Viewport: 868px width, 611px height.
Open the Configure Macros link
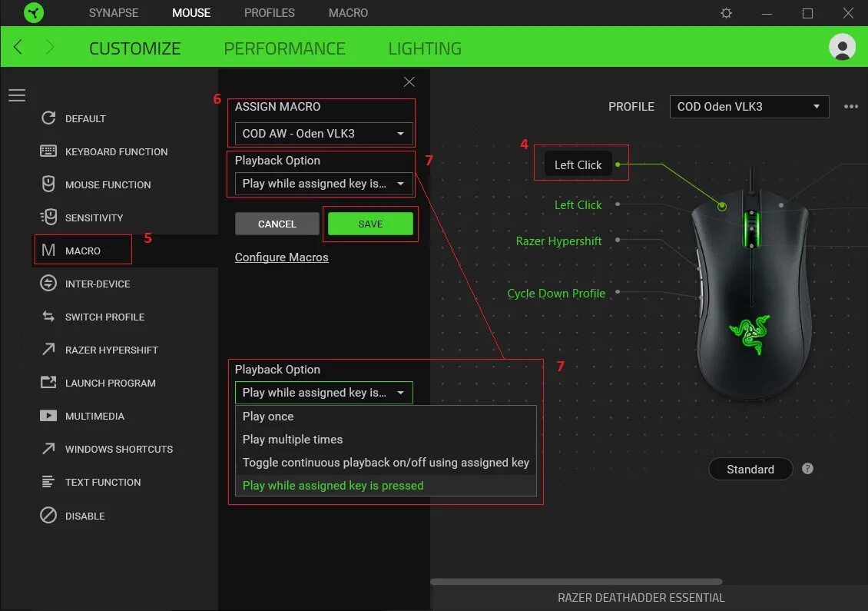pyautogui.click(x=281, y=257)
